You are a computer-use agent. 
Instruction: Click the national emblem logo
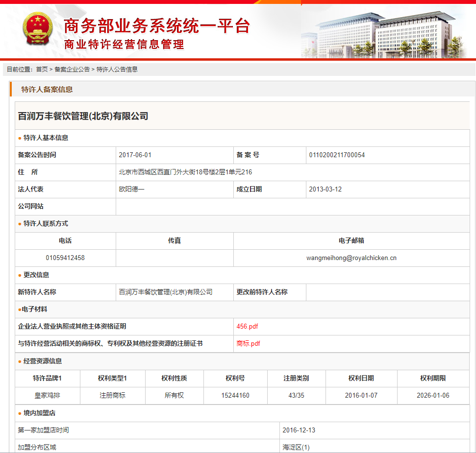[38, 29]
